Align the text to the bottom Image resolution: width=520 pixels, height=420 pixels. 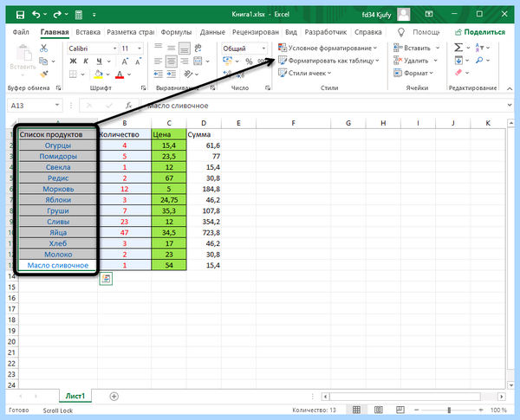[185, 48]
